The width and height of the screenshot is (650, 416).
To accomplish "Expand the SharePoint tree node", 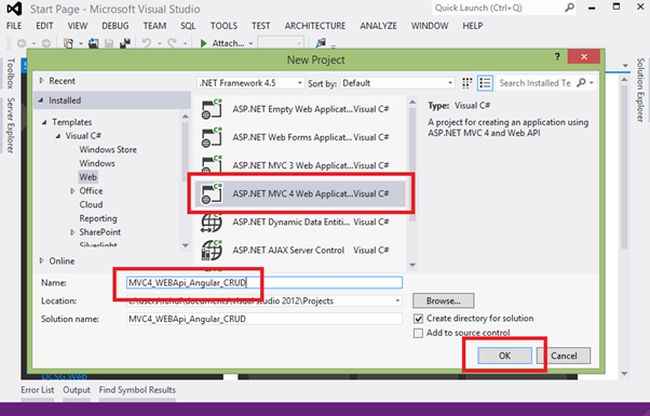I will [72, 232].
